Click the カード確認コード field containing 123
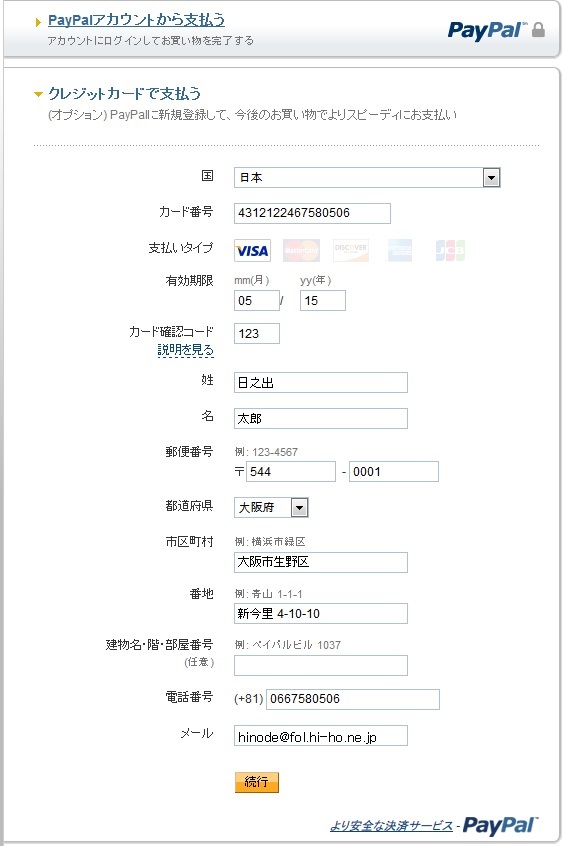 256,333
